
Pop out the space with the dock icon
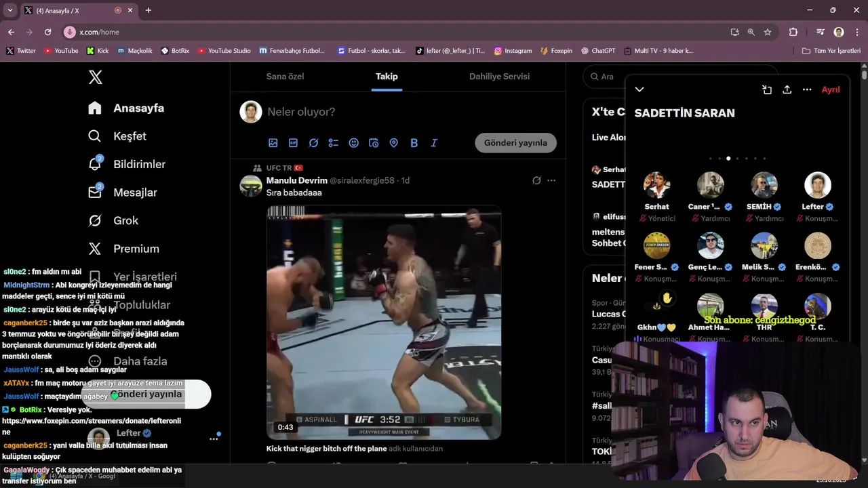767,89
